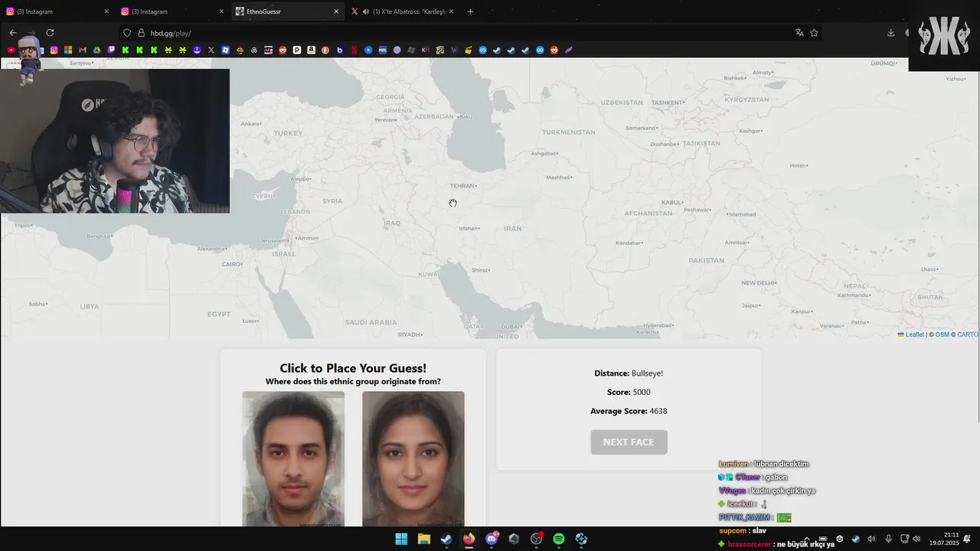This screenshot has height=551, width=980.
Task: Open the Gmail bookmark
Action: [x=83, y=50]
